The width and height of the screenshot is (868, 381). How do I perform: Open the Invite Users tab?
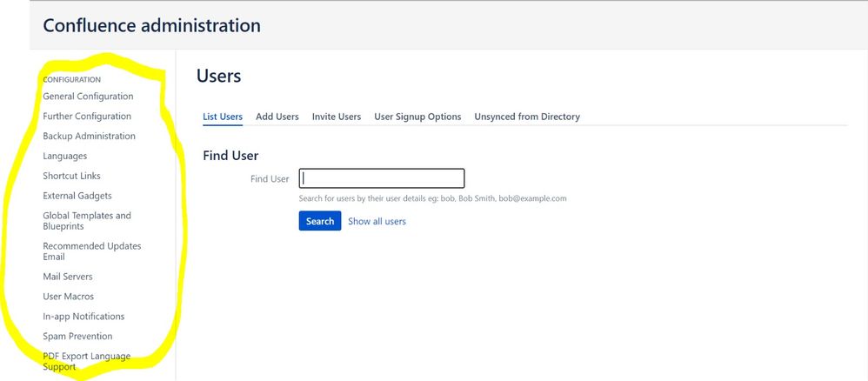pyautogui.click(x=337, y=117)
